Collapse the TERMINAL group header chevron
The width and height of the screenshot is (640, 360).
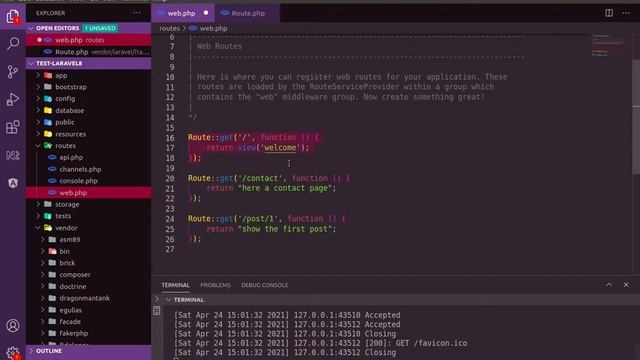pos(168,300)
